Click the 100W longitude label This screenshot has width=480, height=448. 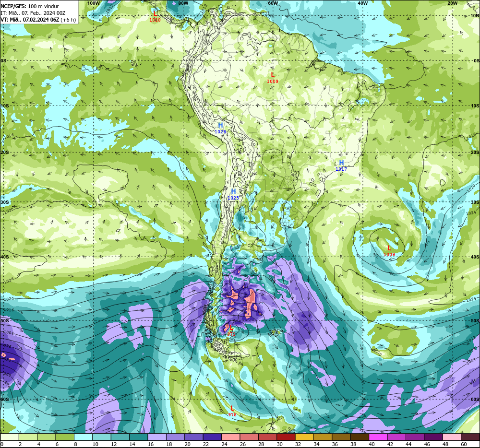pyautogui.click(x=94, y=3)
